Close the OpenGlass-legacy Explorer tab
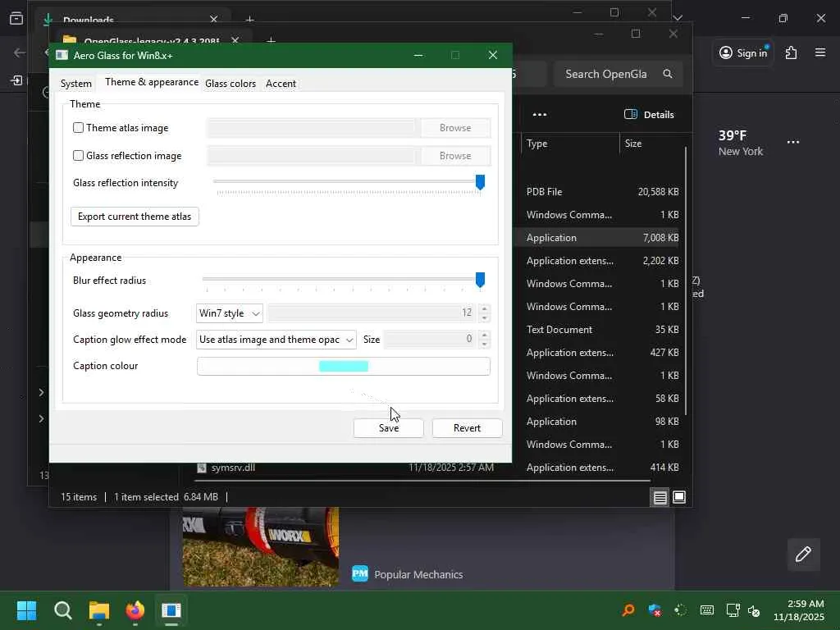 click(235, 41)
